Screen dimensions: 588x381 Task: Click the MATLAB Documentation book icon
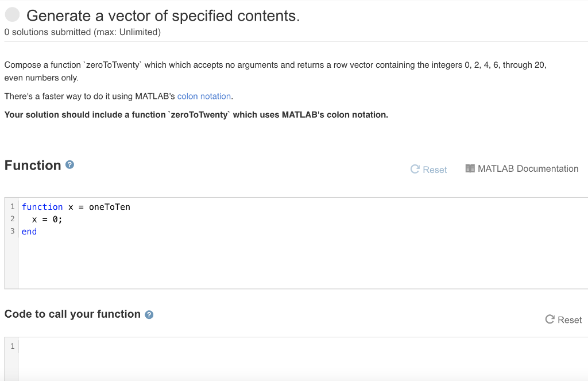[470, 168]
